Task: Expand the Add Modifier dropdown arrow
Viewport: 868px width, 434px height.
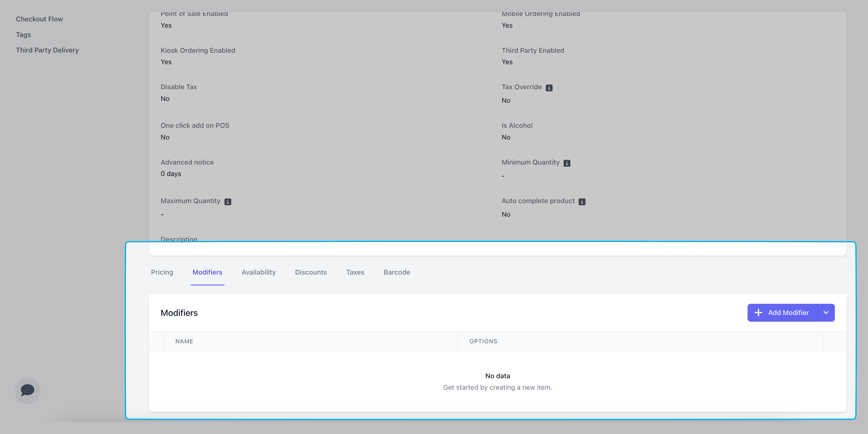Action: click(826, 313)
